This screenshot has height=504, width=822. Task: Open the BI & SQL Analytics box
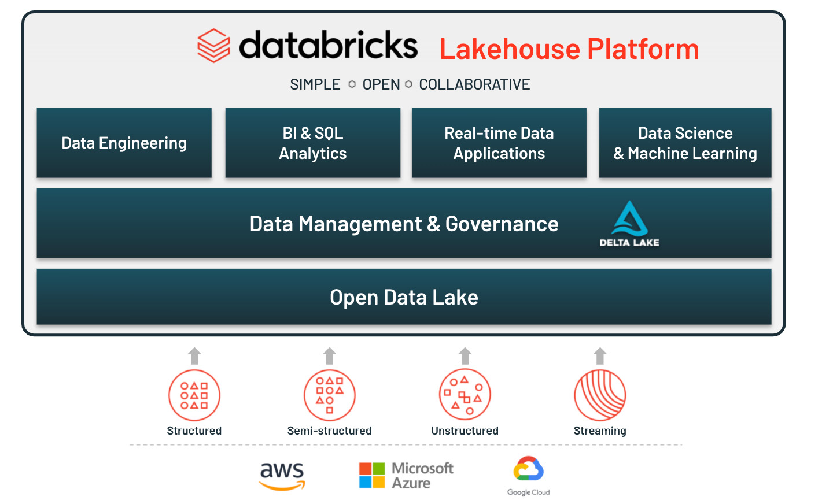coord(313,143)
